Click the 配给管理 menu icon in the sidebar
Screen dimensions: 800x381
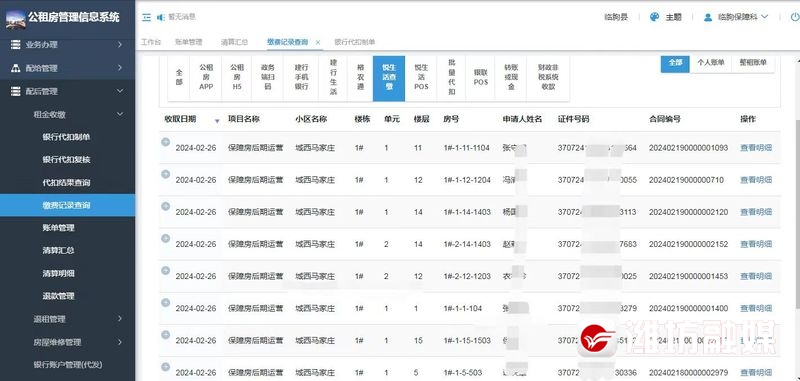[15, 68]
